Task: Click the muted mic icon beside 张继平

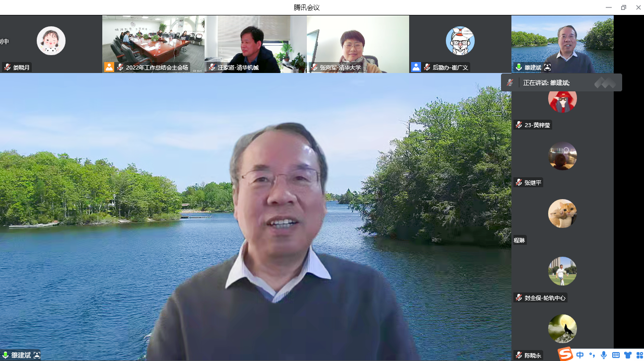Action: point(519,183)
